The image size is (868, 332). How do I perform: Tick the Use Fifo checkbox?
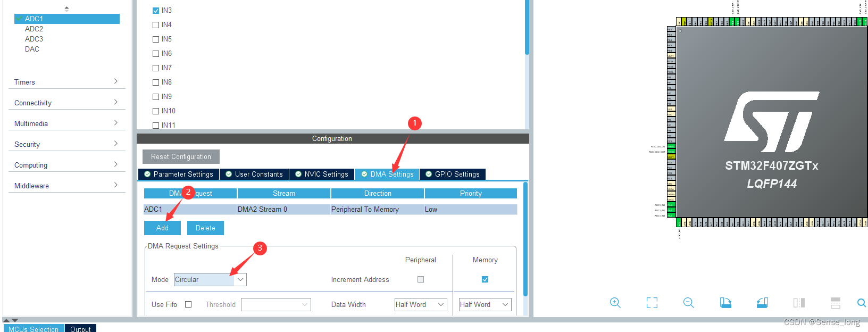point(188,304)
